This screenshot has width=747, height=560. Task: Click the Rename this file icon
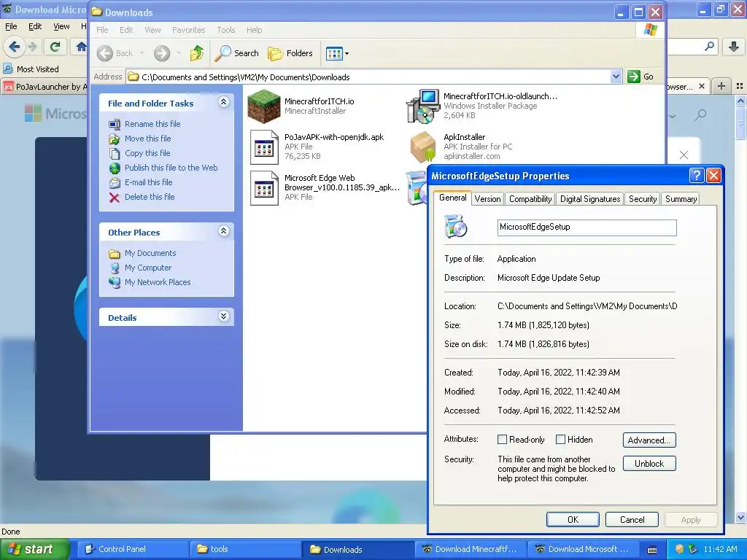click(x=115, y=124)
